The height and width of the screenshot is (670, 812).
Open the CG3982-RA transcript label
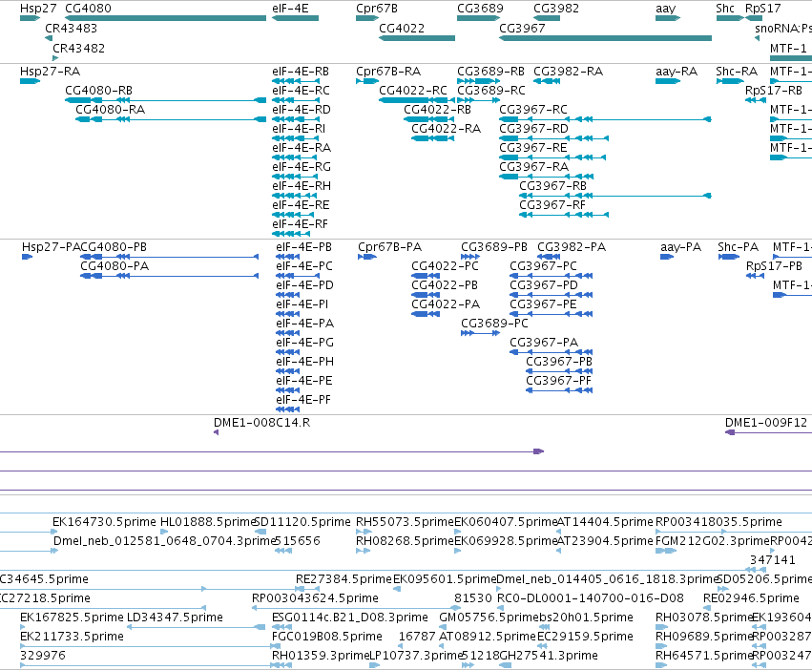(568, 71)
